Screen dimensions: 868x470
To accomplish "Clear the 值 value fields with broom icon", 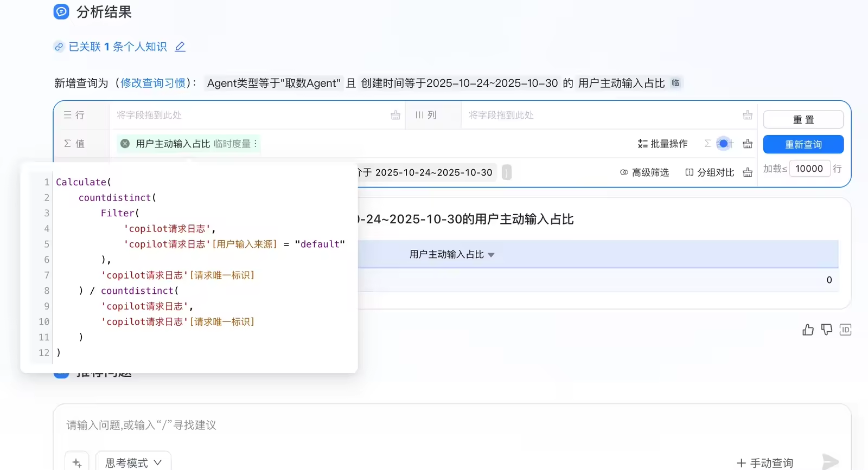I will pyautogui.click(x=748, y=144).
